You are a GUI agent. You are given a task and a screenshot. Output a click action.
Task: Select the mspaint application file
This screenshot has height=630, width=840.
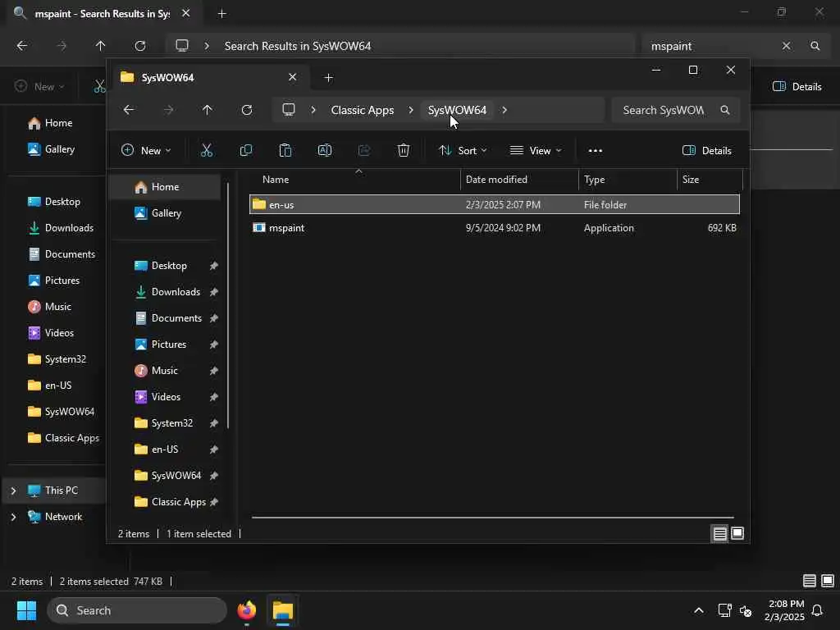click(x=494, y=228)
